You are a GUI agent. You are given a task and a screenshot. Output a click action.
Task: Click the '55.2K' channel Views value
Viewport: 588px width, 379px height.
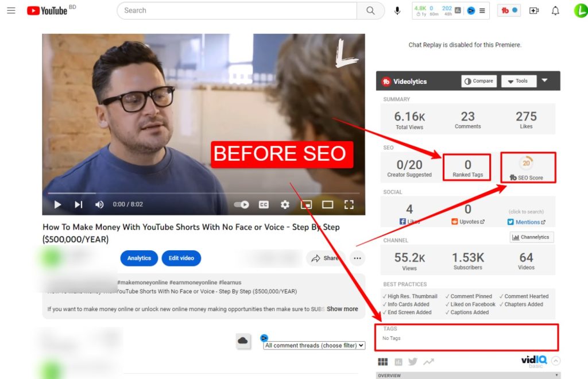[x=409, y=257]
